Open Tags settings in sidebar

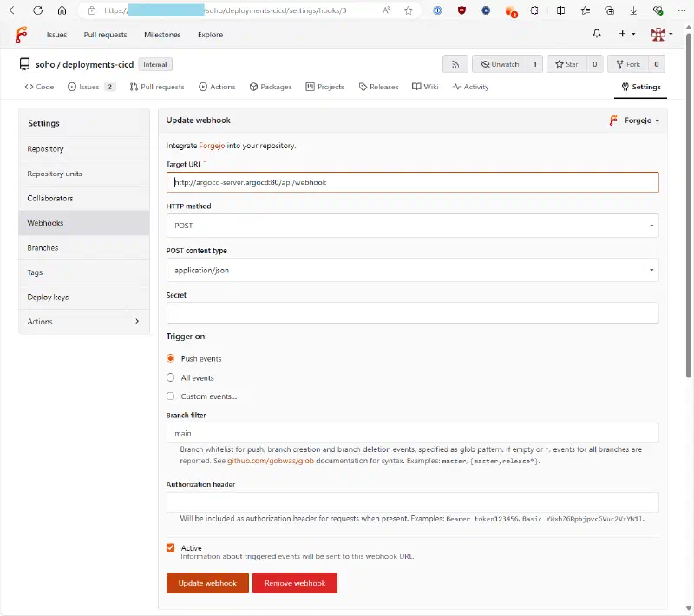(x=83, y=272)
